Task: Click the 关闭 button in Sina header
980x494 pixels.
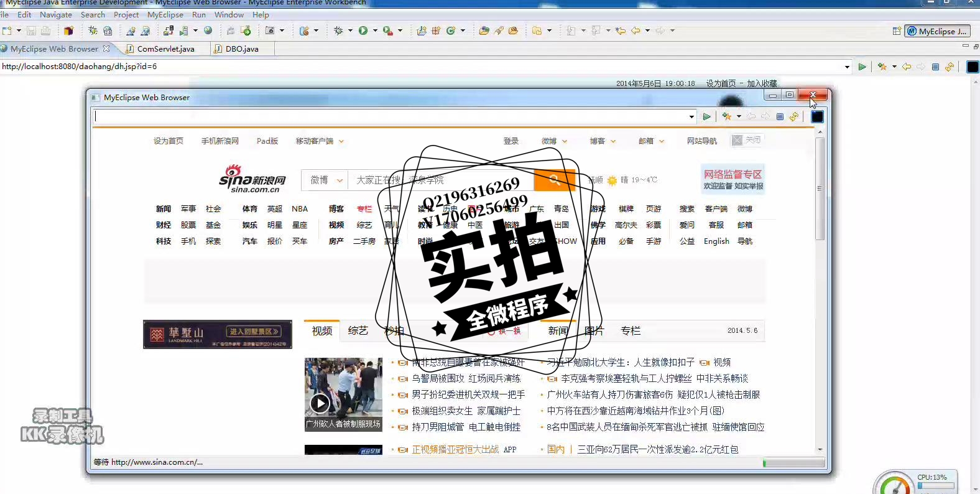Action: [x=747, y=140]
